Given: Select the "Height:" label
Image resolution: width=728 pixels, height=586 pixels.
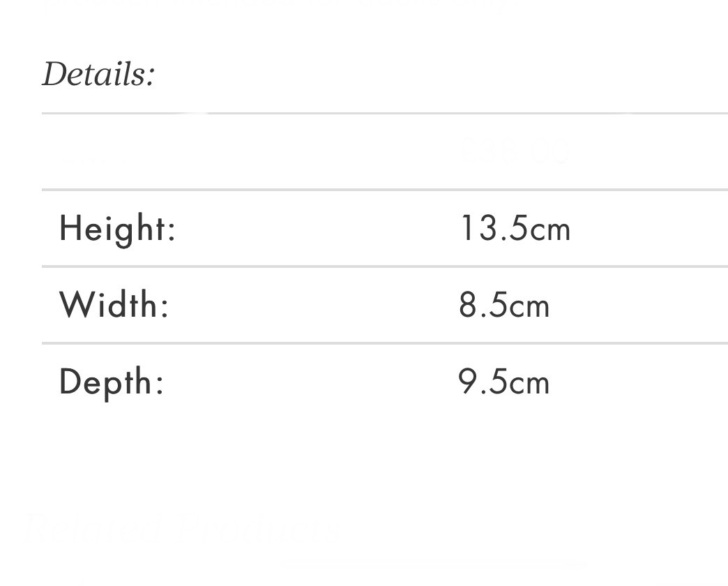Looking at the screenshot, I should (117, 229).
